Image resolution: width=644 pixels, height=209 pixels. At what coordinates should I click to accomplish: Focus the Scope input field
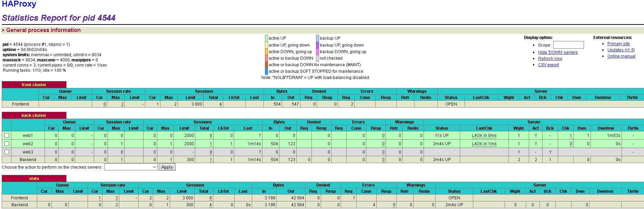[x=568, y=45]
